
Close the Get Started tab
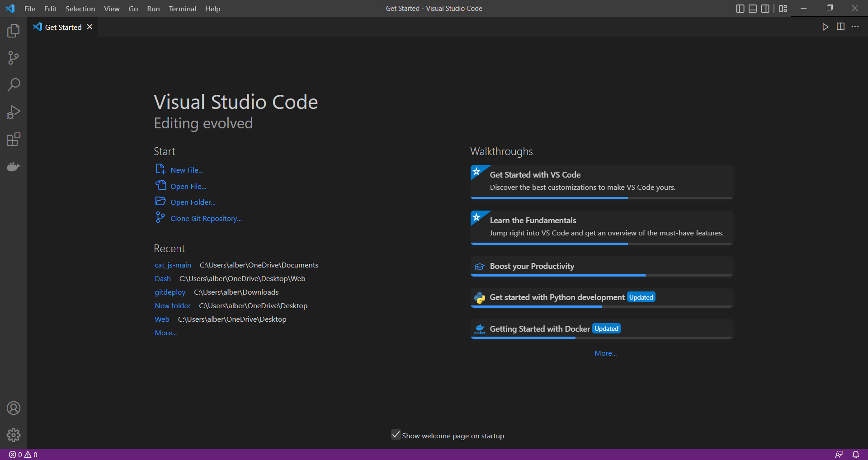90,27
